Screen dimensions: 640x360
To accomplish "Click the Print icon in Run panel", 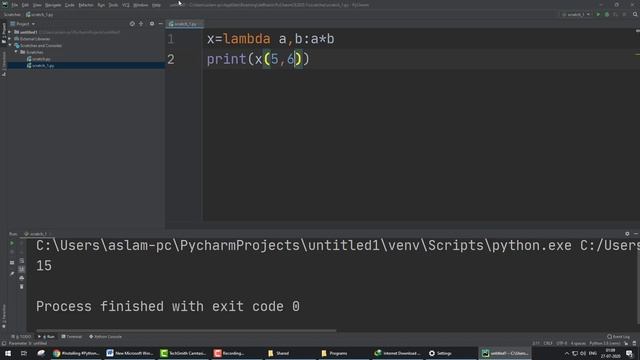I will [x=22, y=278].
